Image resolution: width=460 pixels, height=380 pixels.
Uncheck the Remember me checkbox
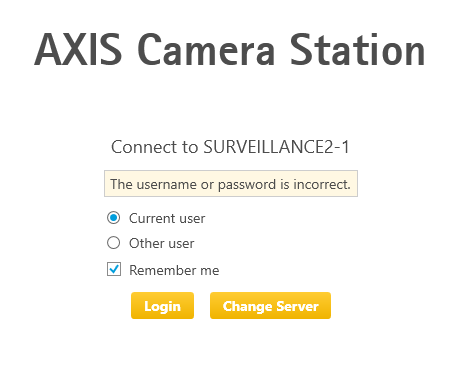(x=114, y=269)
